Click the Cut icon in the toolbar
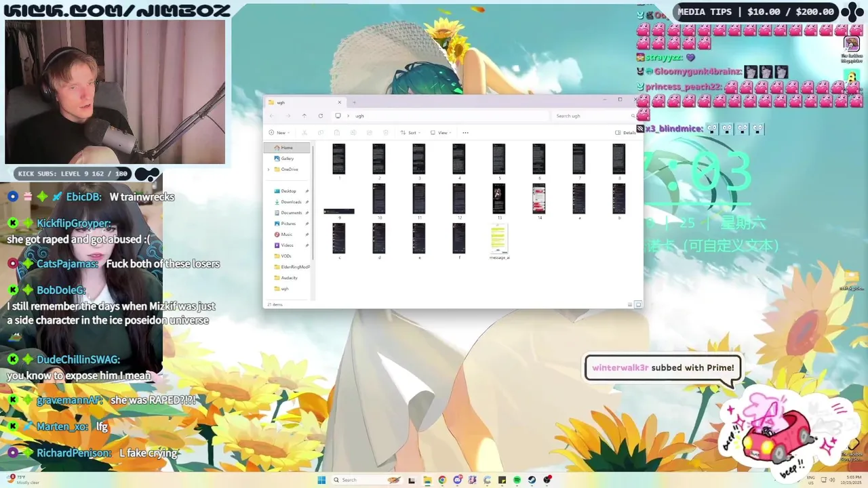The width and height of the screenshot is (868, 488). pos(304,133)
